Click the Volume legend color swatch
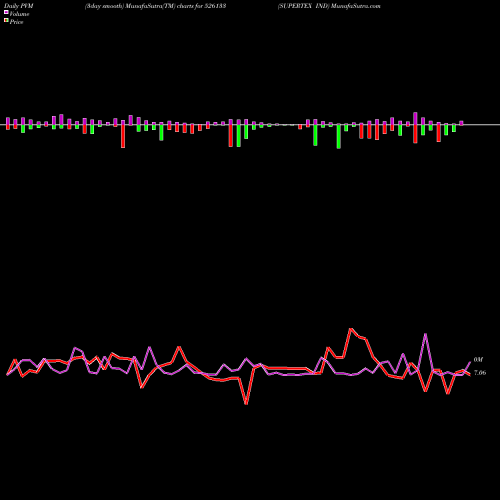500x500 pixels. 6,12
